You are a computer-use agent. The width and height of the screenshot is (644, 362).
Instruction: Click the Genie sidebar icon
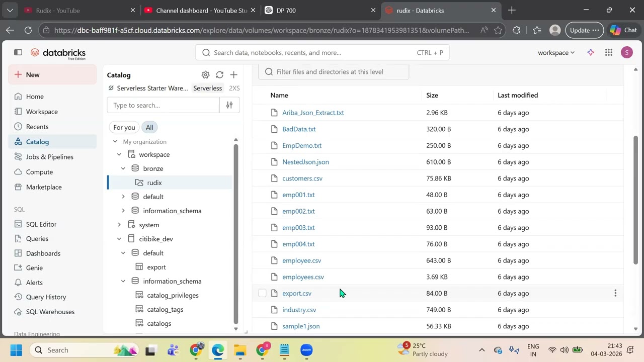point(18,268)
